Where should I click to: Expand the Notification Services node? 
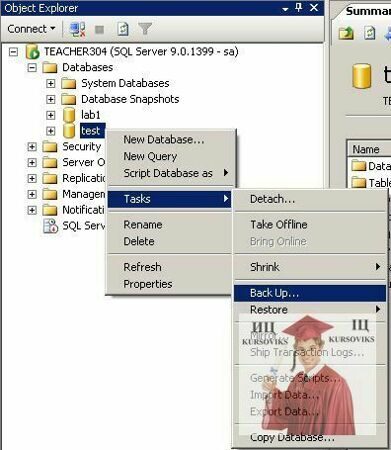[x=32, y=210]
